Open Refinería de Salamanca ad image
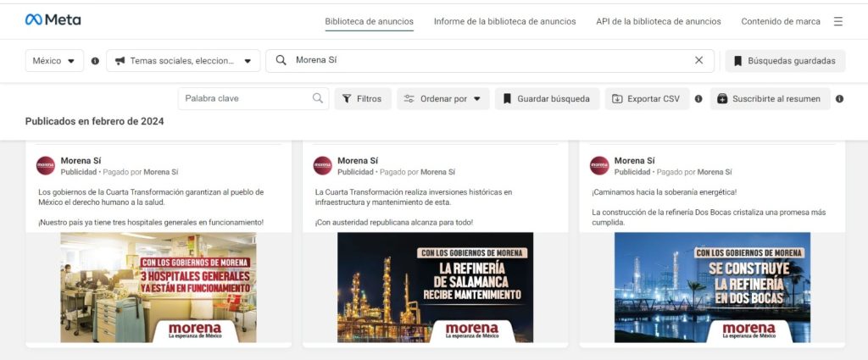The image size is (868, 360). tap(435, 287)
